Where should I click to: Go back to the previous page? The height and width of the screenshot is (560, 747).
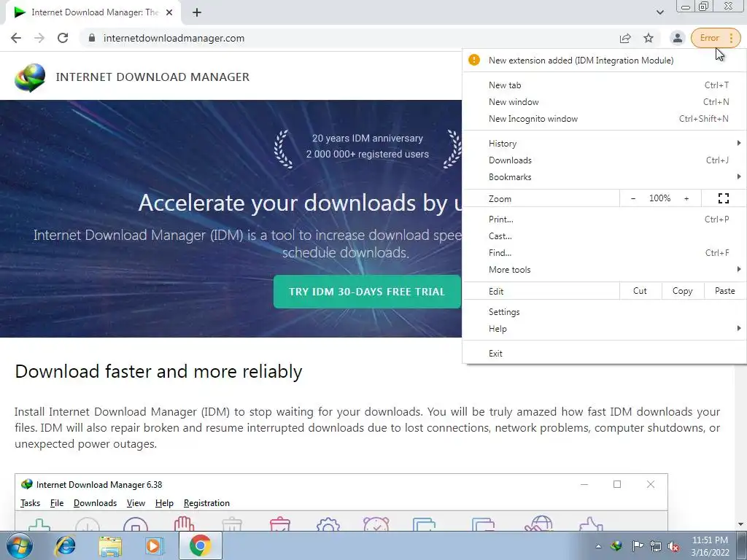[x=16, y=38]
